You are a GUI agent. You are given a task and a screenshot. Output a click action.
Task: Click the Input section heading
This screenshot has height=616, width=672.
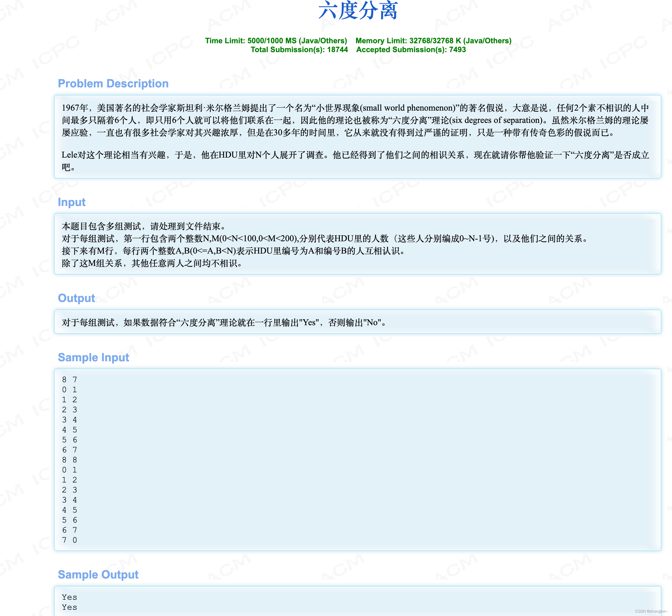tap(72, 202)
